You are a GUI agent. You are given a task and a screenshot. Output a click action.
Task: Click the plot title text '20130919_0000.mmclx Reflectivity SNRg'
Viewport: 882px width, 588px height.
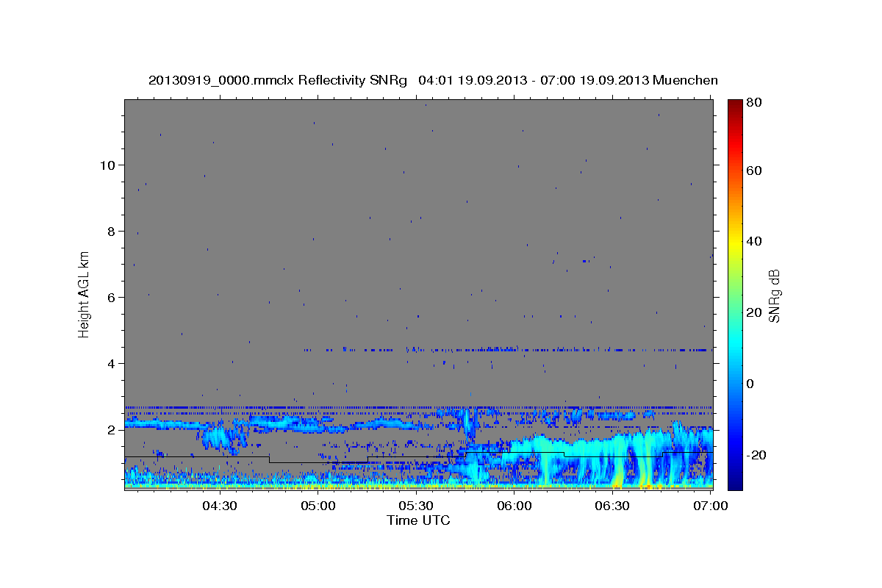click(278, 80)
